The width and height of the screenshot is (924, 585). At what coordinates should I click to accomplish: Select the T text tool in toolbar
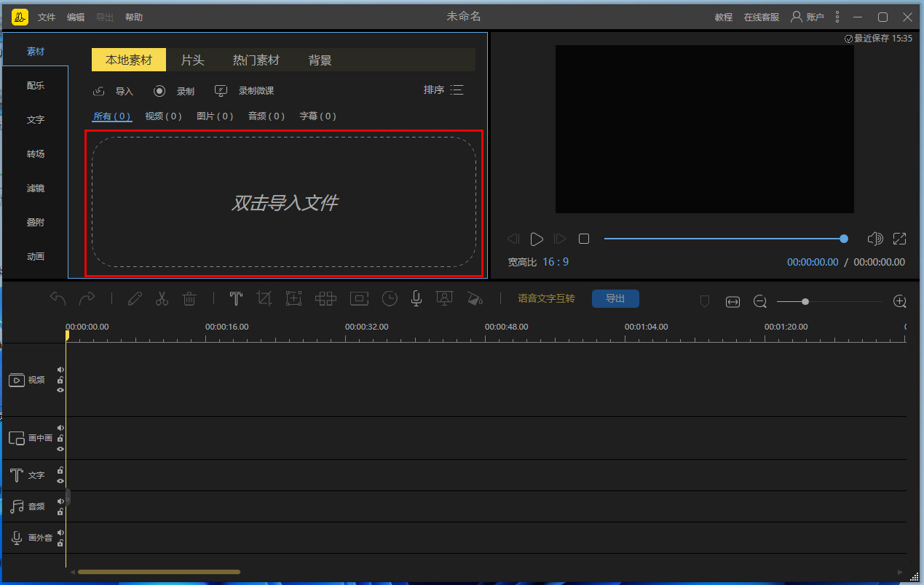[236, 299]
